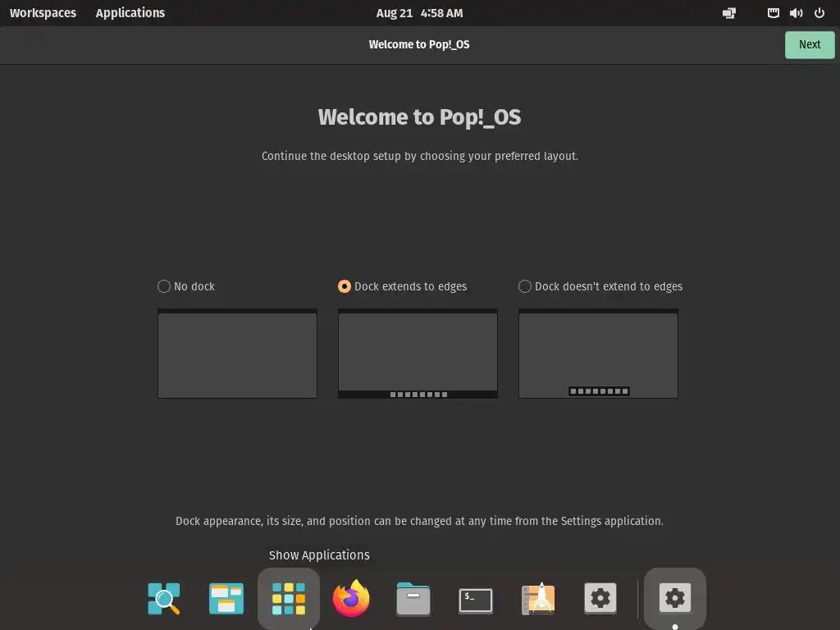Click the 'Dock appearance, its size' note text

[x=420, y=521]
